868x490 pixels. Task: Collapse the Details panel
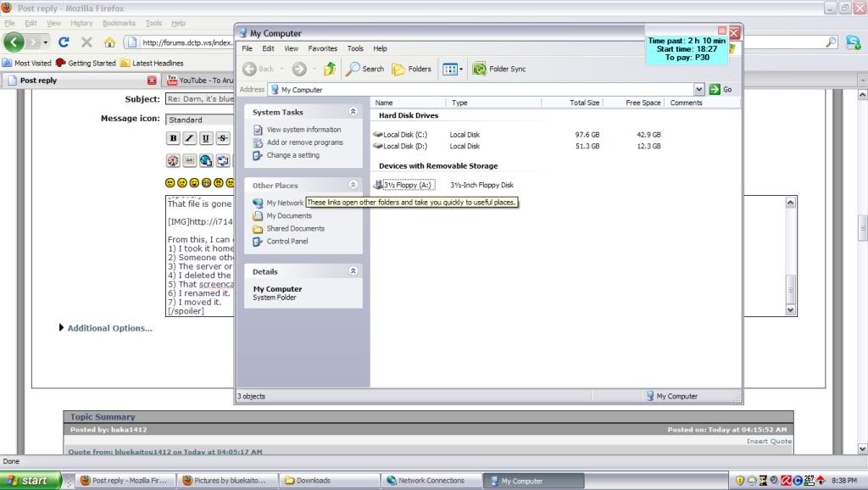click(x=353, y=271)
